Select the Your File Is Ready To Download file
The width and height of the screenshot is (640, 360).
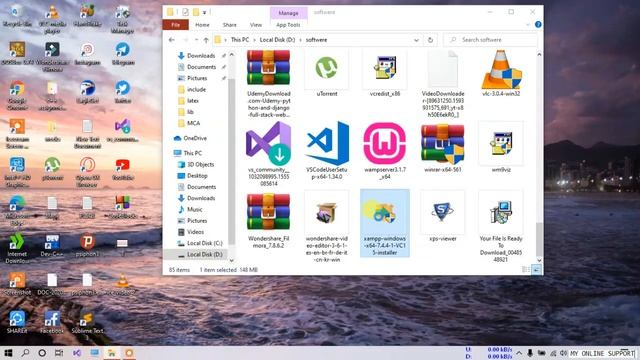(x=501, y=227)
